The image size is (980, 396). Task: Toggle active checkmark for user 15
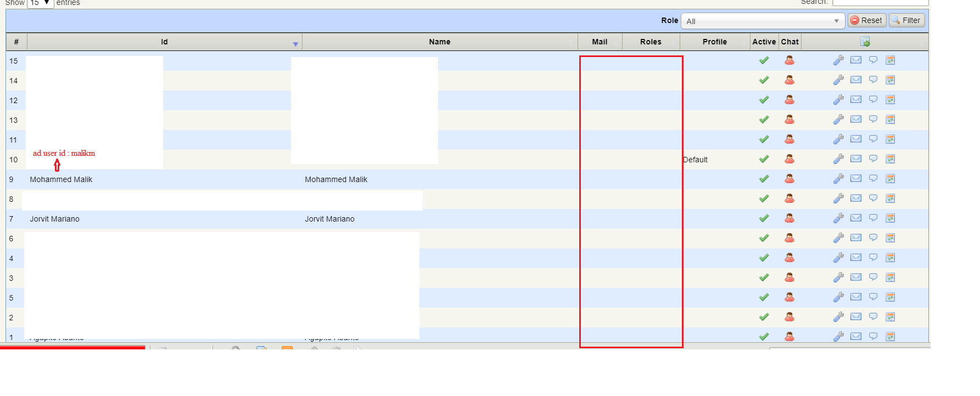pos(764,60)
